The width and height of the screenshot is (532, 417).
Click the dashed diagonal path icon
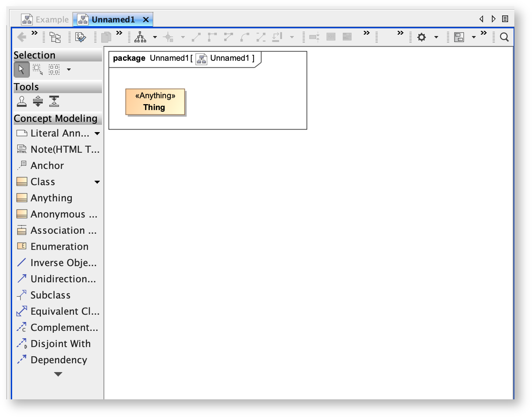261,37
